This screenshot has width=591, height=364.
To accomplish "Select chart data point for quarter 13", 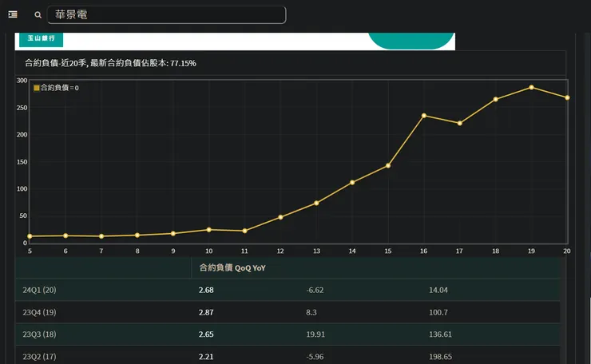I will click(x=316, y=203).
